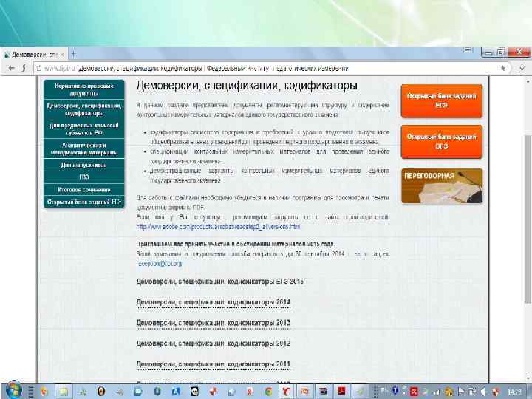Switch to Yandex Browser taskbar icon

[x=286, y=392]
